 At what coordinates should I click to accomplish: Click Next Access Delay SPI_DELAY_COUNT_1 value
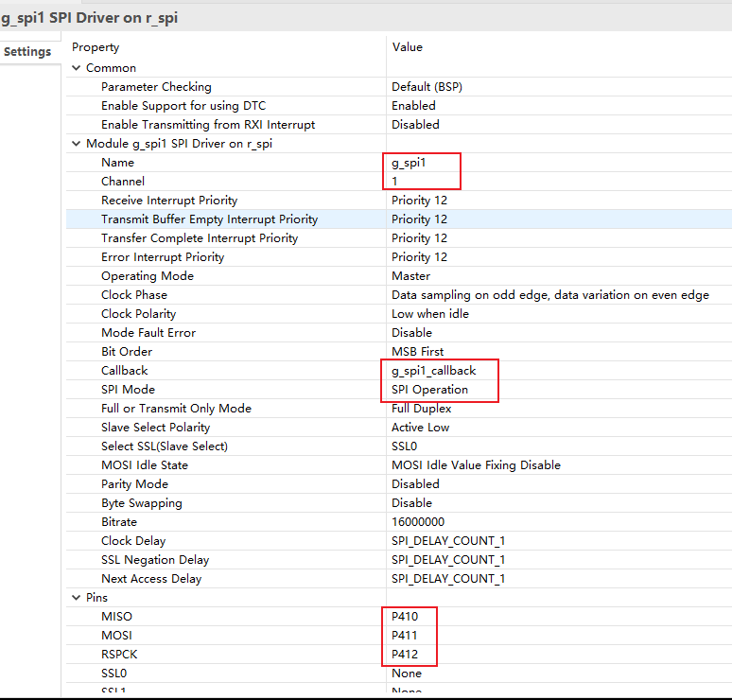tap(448, 579)
